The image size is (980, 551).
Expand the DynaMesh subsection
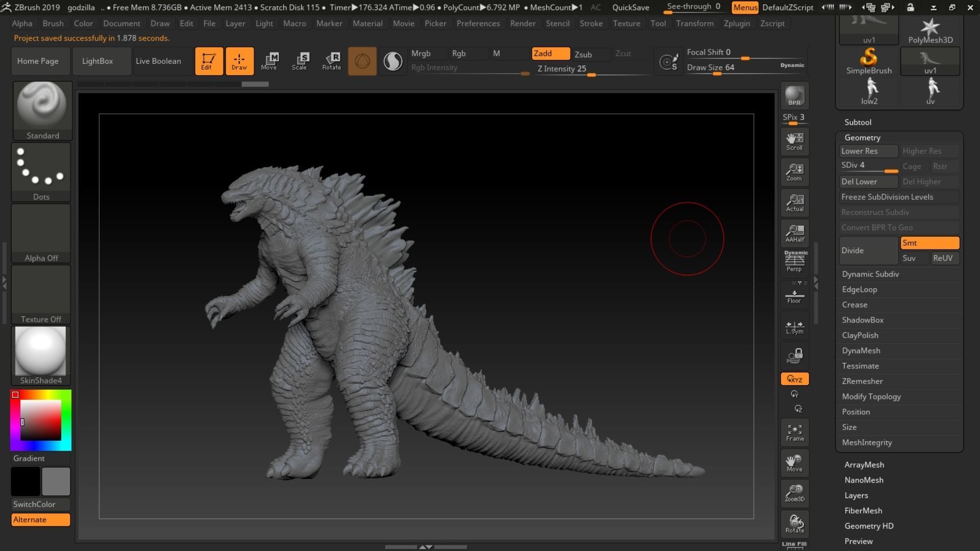pos(861,350)
